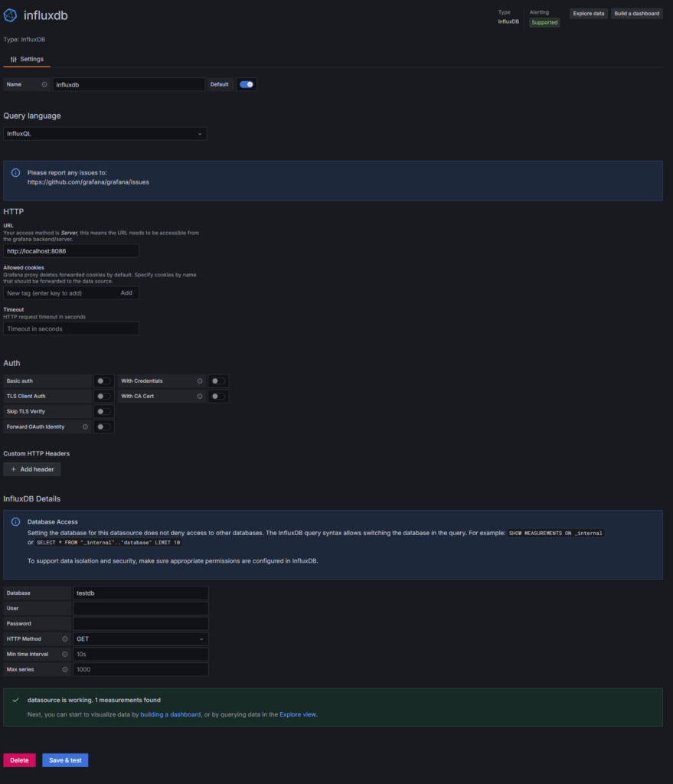Enable the Basic auth toggle

pos(103,381)
